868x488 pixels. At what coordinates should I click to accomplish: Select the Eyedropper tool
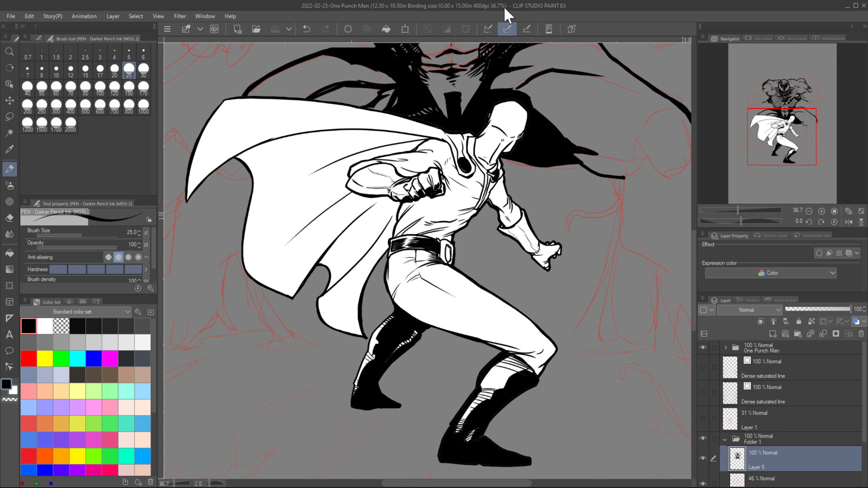tap(9, 149)
